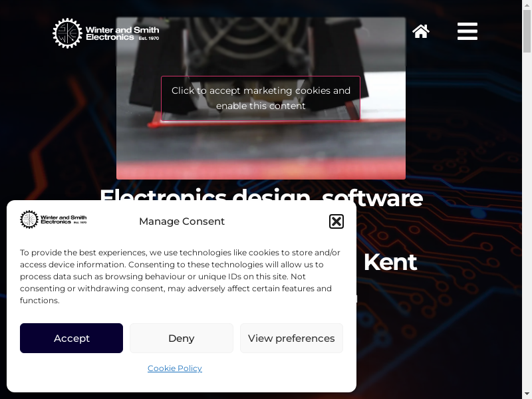This screenshot has width=532, height=399.
Task: Open View preferences for cookies
Action: click(291, 338)
